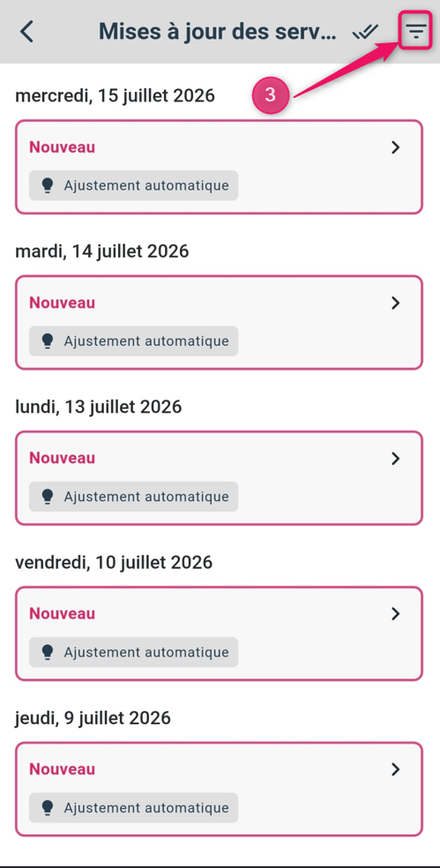Click lightbulb icon on 9 juillet card
Image resolution: width=440 pixels, height=868 pixels.
[48, 808]
